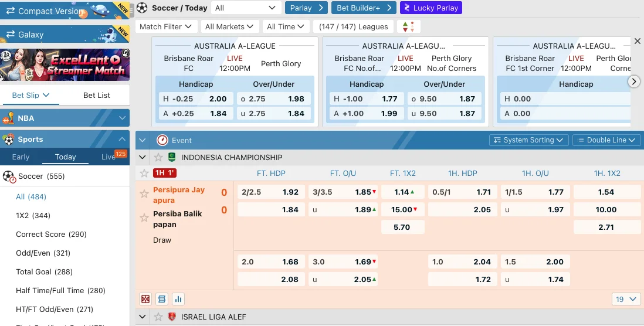
Task: Select the All (484) market filter
Action: (x=31, y=196)
